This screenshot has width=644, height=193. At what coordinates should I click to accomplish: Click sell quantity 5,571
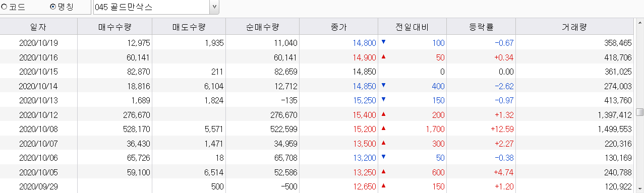pyautogui.click(x=214, y=129)
